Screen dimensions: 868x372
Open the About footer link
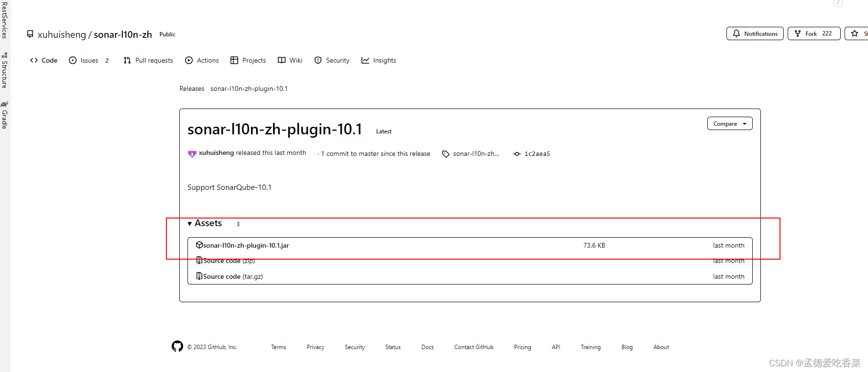pos(661,347)
